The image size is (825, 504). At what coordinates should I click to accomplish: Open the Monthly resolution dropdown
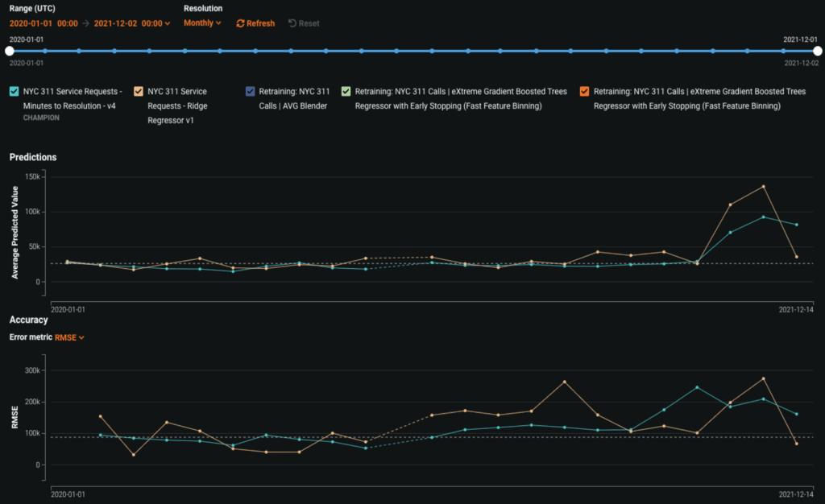pos(202,23)
